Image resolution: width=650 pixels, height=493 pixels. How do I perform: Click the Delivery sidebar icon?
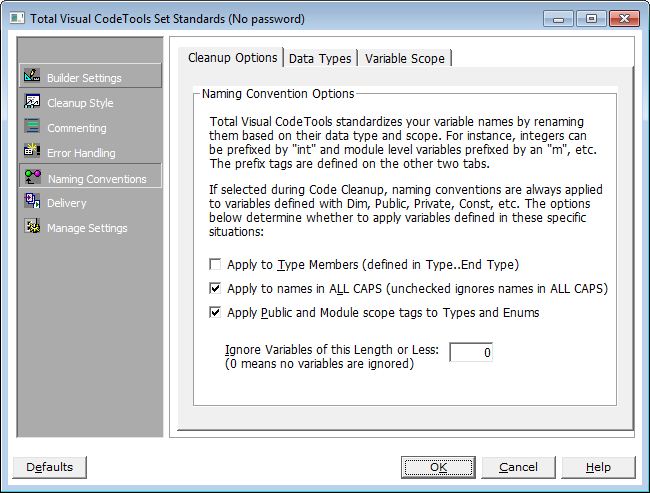point(32,201)
